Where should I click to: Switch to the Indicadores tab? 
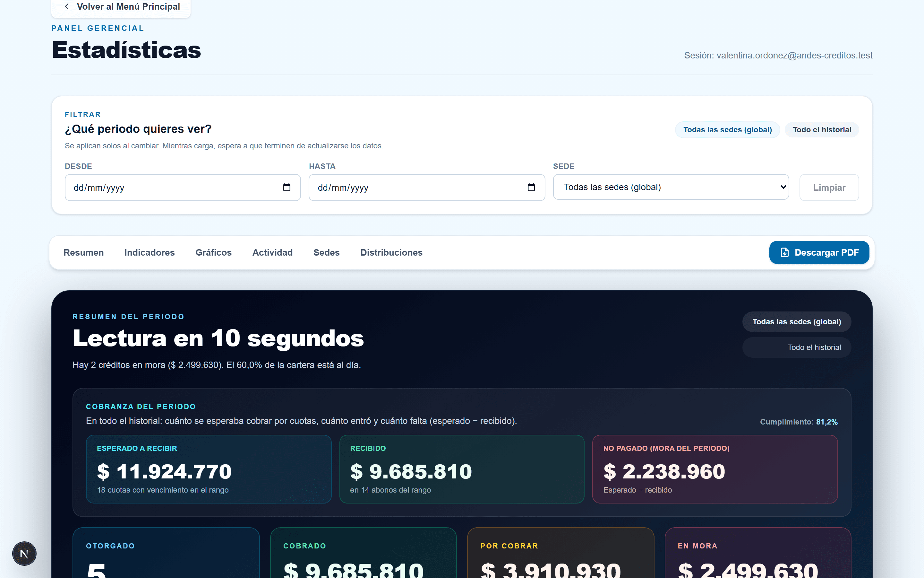[x=149, y=253]
